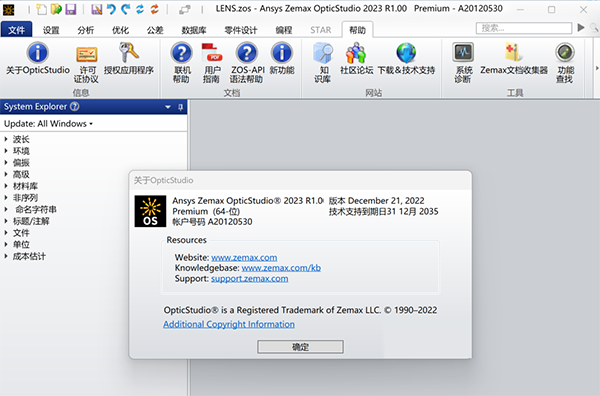
Task: Follow the www.zemax.com/kb knowledgebase link
Action: (281, 268)
